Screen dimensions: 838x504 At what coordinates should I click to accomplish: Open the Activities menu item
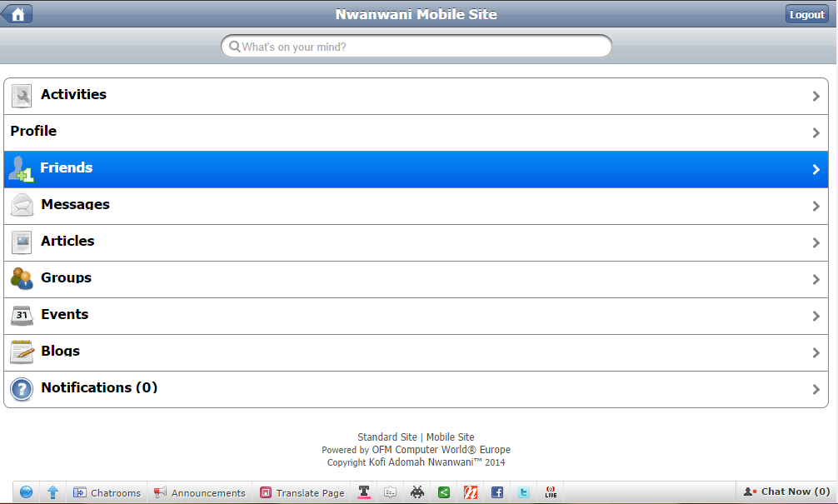(416, 96)
